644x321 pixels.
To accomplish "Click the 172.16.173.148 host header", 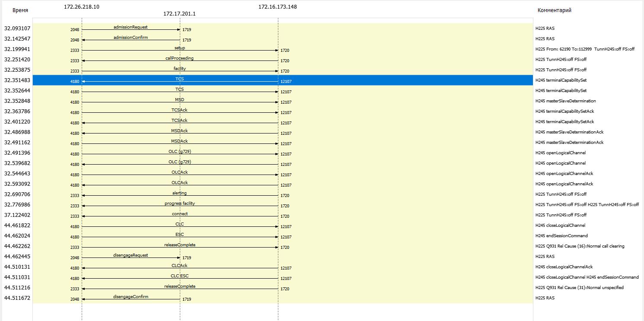I will 277,7.
